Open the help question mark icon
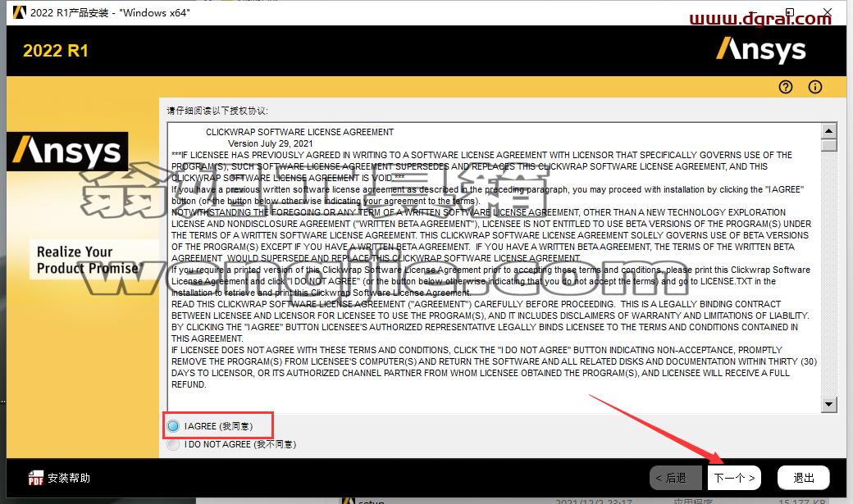Screen dimensions: 853x504 (786, 87)
